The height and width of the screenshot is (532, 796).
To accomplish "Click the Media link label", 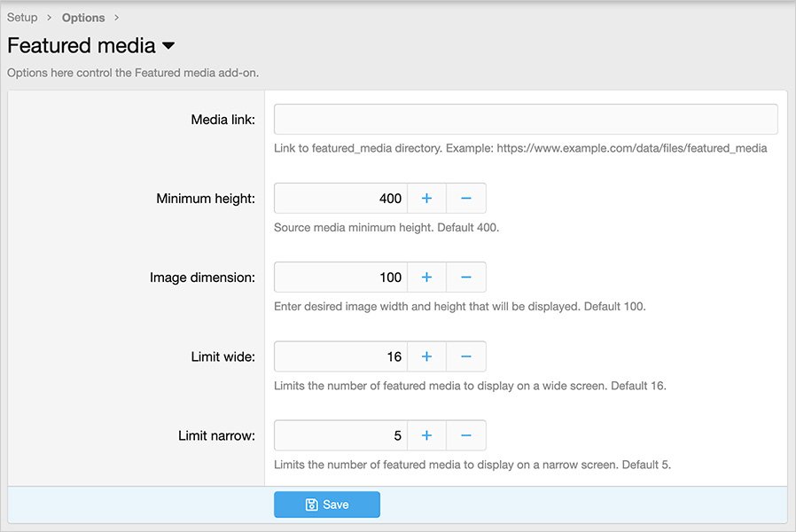I will [222, 120].
